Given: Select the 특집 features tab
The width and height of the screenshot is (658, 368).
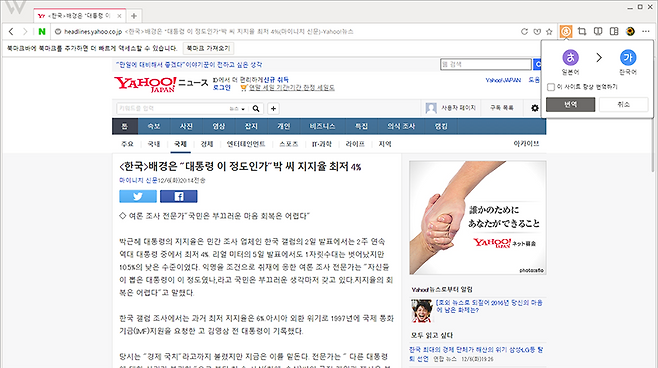Looking at the screenshot, I should 361,126.
